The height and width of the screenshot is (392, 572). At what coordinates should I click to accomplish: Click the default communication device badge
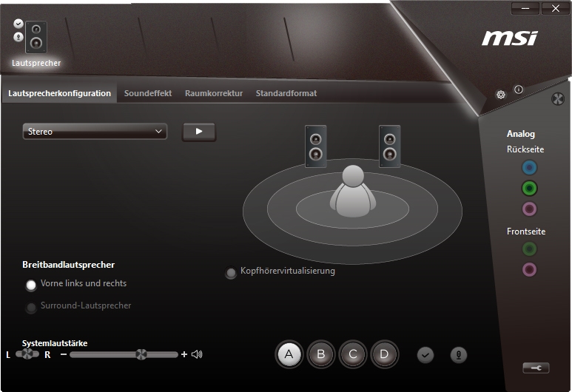coord(18,37)
